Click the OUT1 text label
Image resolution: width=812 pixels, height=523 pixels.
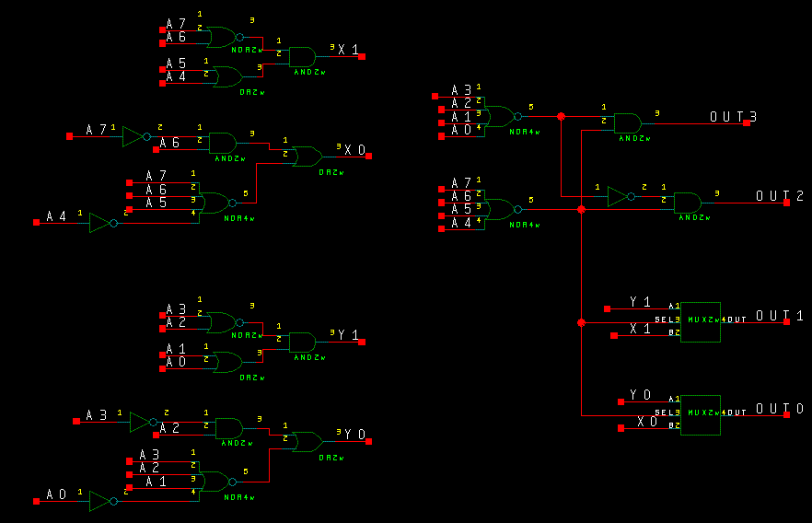[x=780, y=315]
